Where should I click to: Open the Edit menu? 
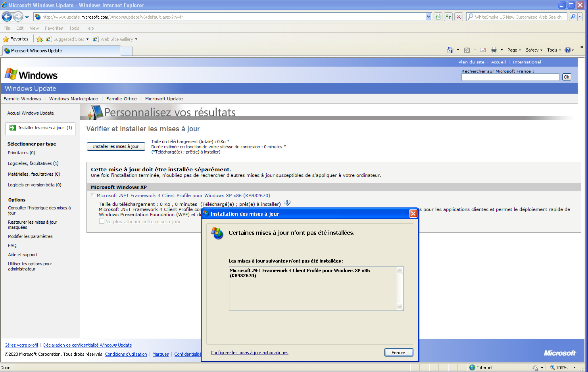click(20, 28)
